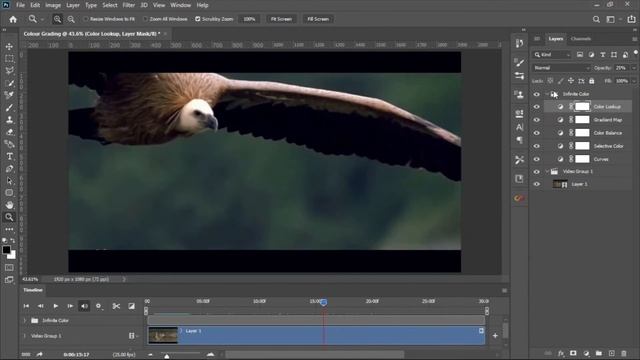Screen dimensions: 640x360
Task: Click the 100% zoom button
Action: 249,19
